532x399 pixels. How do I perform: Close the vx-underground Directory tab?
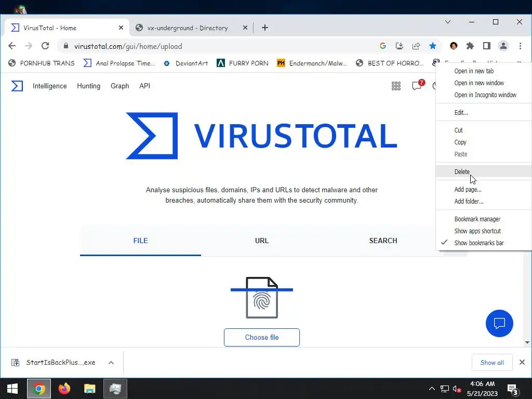[245, 28]
